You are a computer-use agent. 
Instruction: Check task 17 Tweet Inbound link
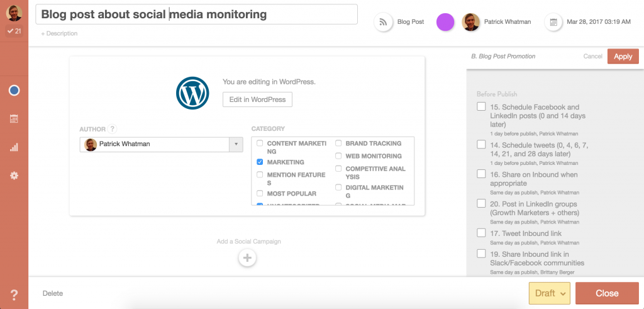(481, 233)
